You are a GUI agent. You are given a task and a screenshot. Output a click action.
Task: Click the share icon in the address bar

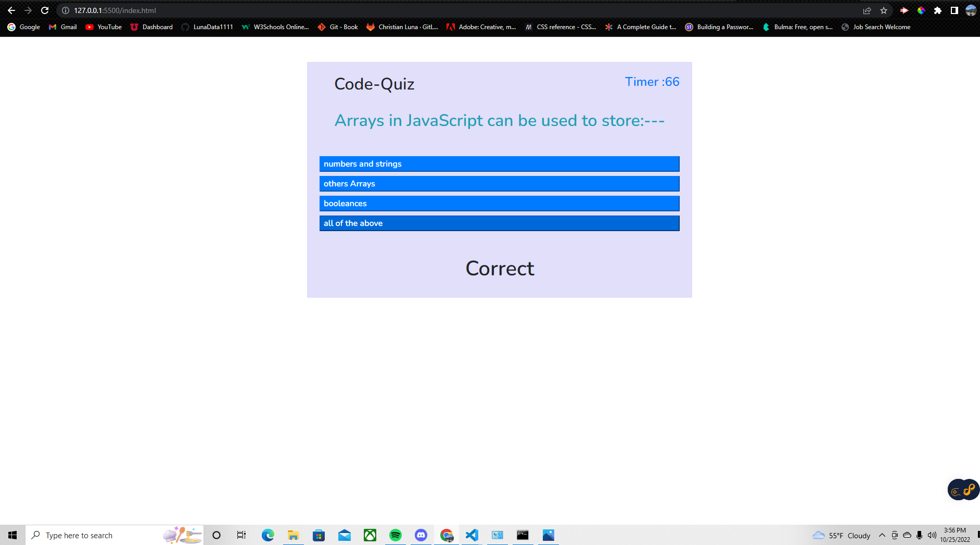coord(867,10)
